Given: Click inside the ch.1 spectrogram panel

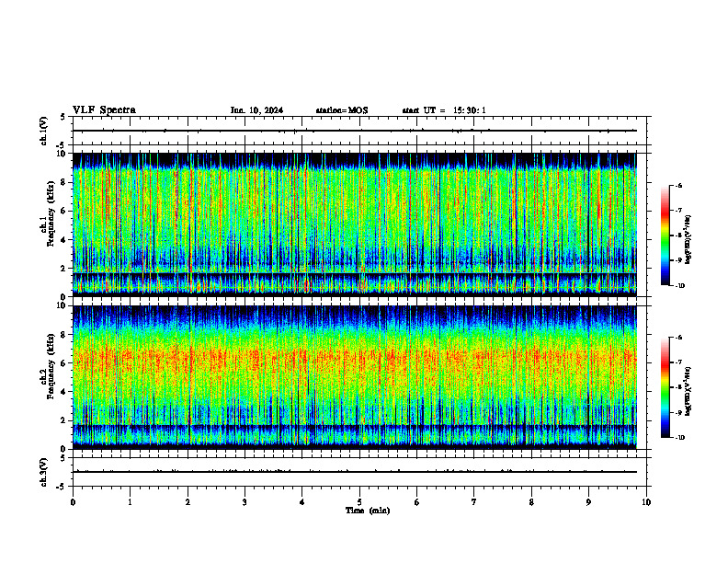Looking at the screenshot, I should click(355, 224).
